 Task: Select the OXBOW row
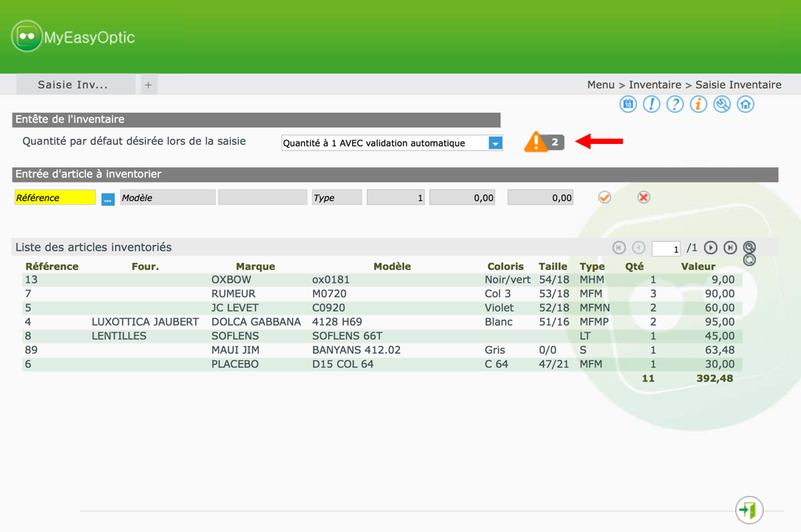[382, 280]
